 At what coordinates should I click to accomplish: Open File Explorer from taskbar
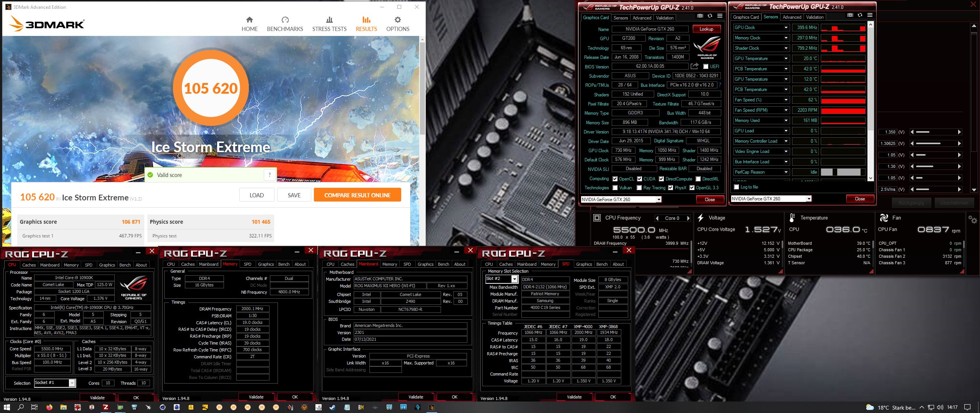point(63,407)
